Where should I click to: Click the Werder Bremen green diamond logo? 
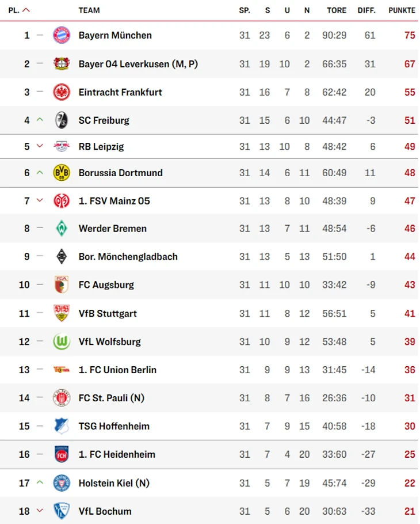62,229
